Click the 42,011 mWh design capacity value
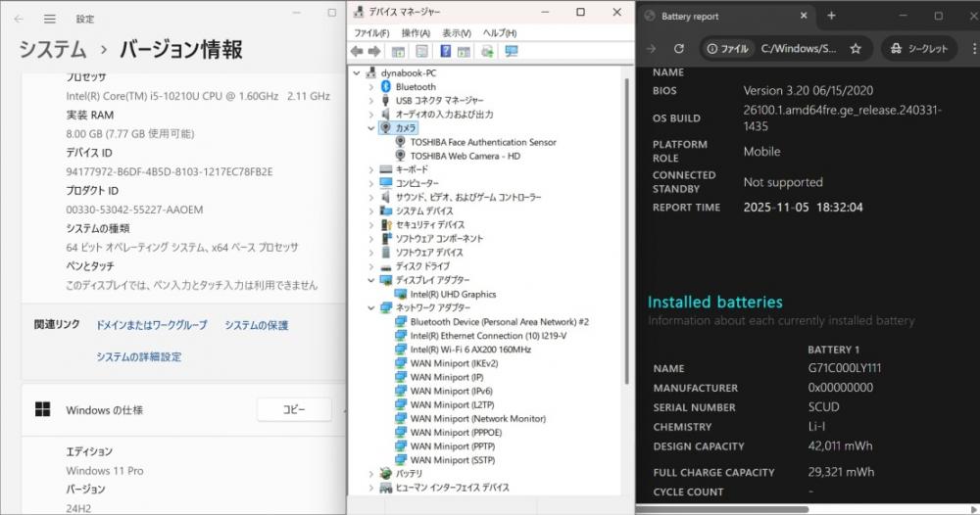The width and height of the screenshot is (980, 515). (x=840, y=445)
